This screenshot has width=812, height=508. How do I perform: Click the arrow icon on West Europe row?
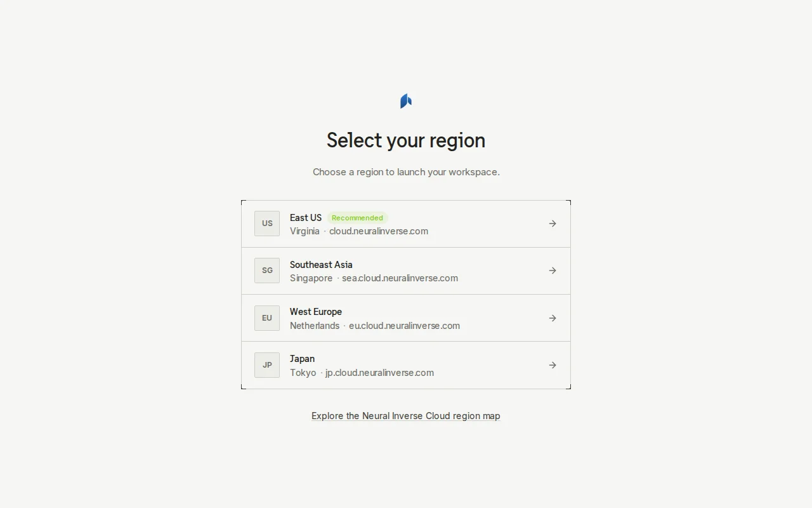click(553, 318)
